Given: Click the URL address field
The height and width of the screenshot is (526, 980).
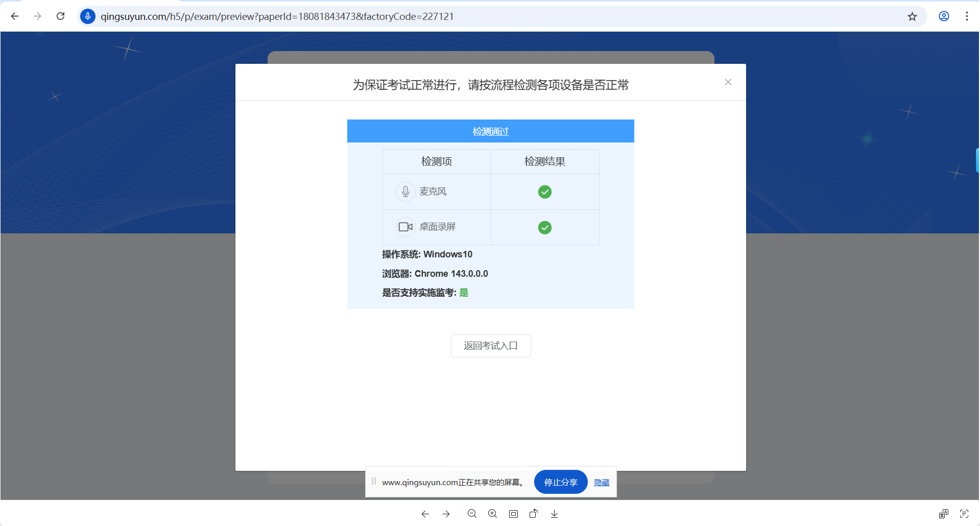Looking at the screenshot, I should pos(460,16).
